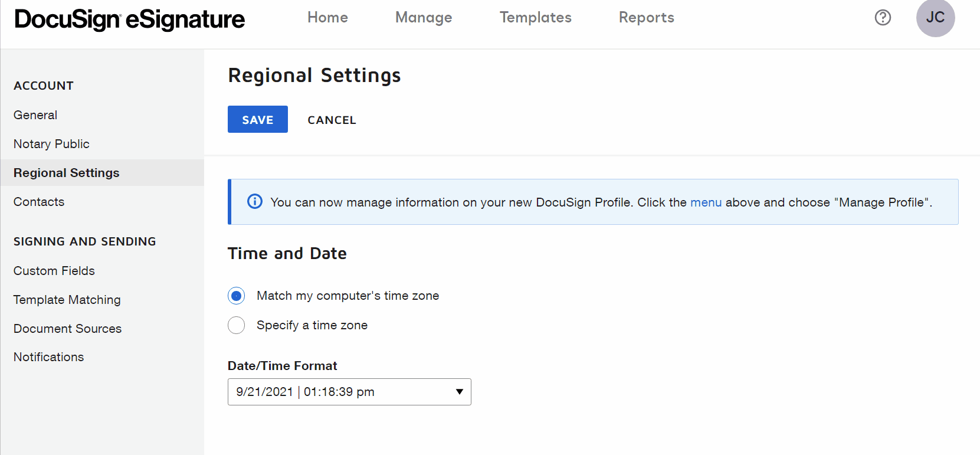
Task: Click the Regional Settings page title
Action: click(x=314, y=76)
